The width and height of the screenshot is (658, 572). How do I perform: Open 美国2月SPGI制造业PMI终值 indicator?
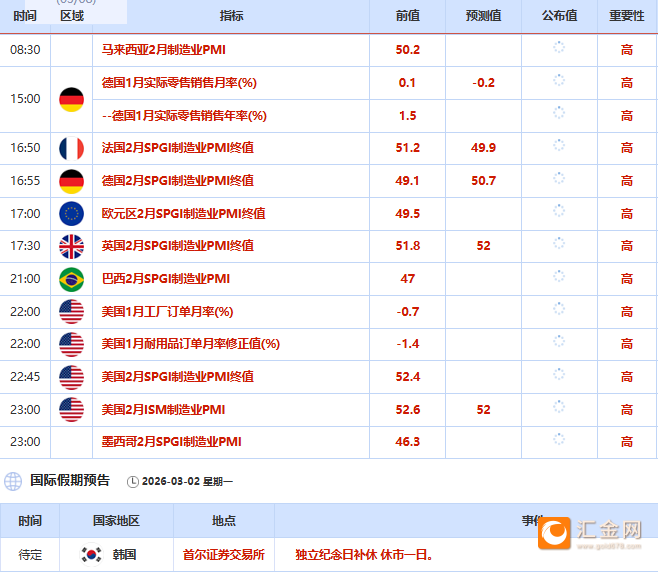(178, 377)
